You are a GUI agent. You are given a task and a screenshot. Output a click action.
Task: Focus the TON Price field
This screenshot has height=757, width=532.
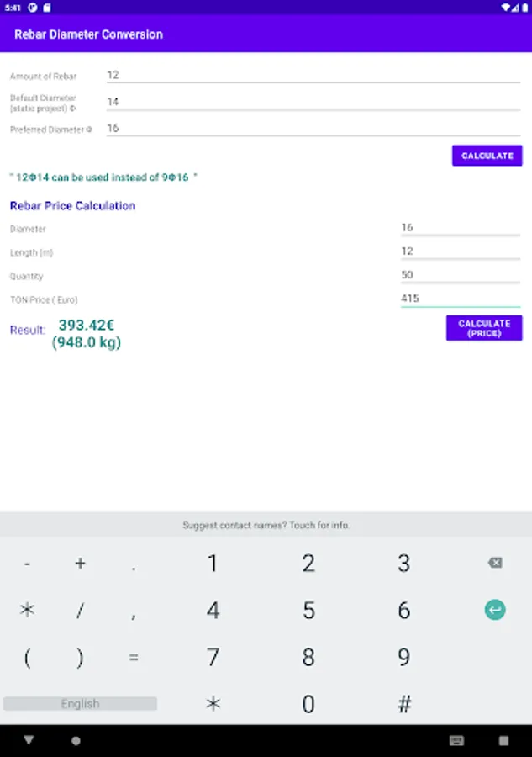tap(460, 298)
